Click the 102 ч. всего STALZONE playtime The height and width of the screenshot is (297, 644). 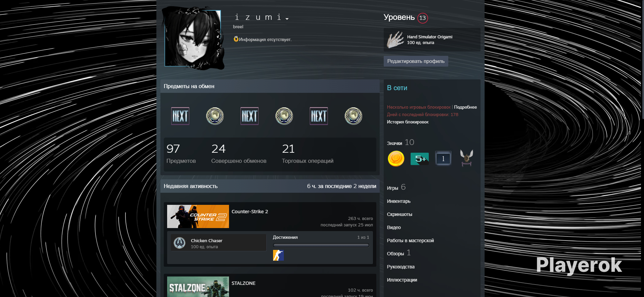pos(360,290)
